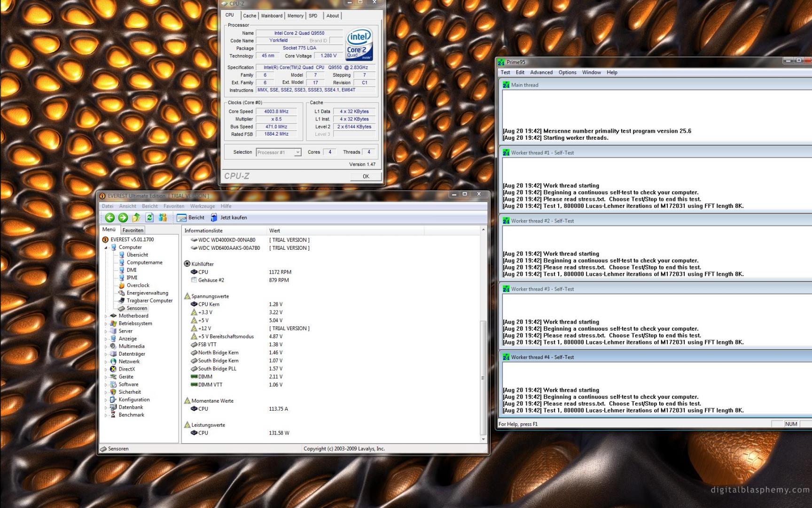Click the Sensoren chip icon in tree
This screenshot has width=812, height=508.
click(122, 308)
